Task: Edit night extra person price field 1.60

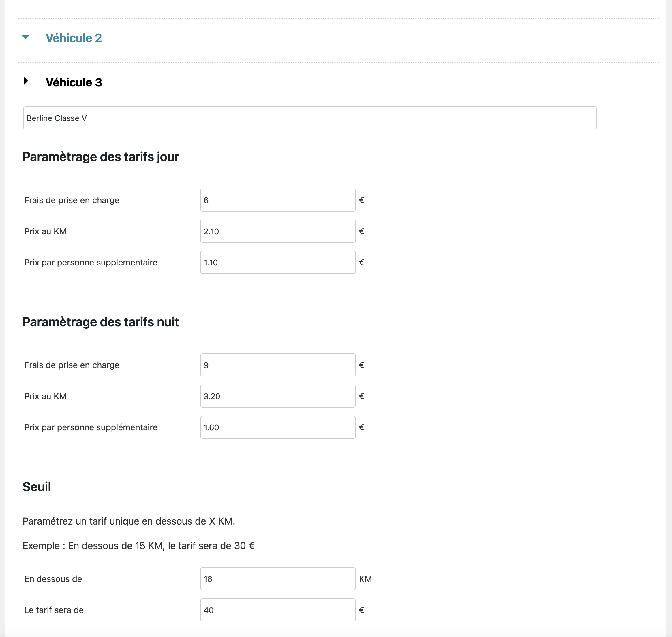Action: pos(278,427)
